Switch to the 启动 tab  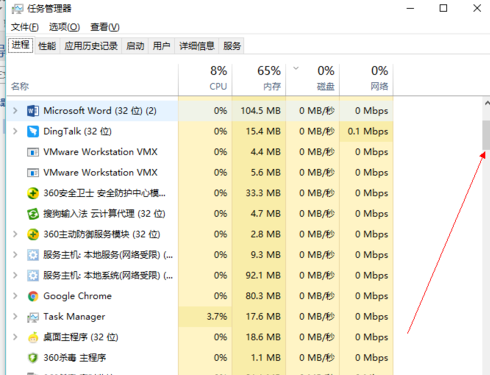click(x=135, y=46)
